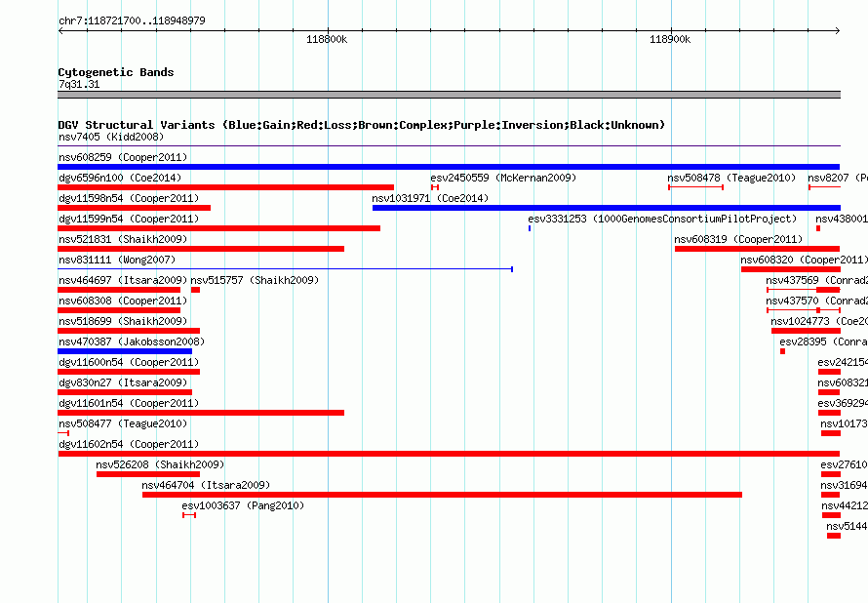Screen dimensions: 868x603
Task: Click the nsv1024773 variant label
Action: (819, 321)
